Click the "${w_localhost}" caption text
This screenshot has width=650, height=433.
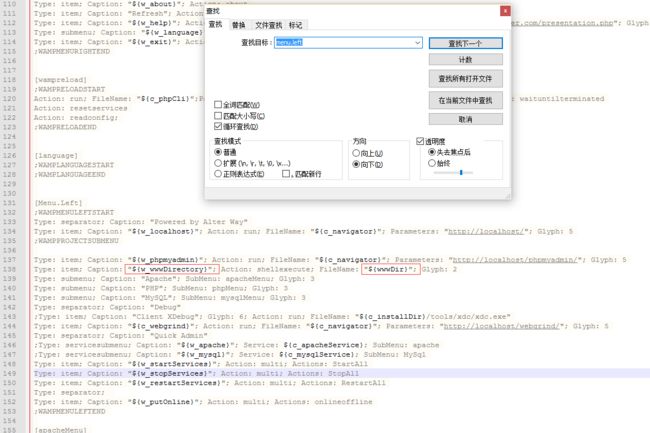164,231
